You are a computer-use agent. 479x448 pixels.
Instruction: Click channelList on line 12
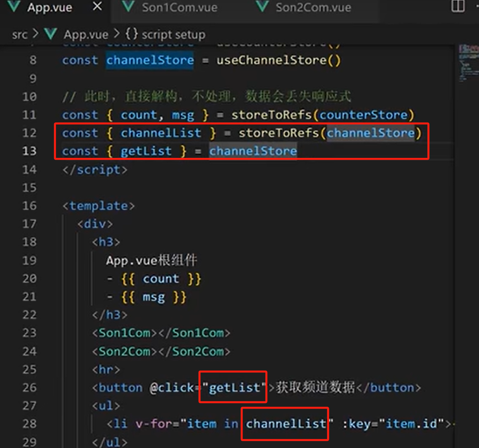(x=161, y=133)
